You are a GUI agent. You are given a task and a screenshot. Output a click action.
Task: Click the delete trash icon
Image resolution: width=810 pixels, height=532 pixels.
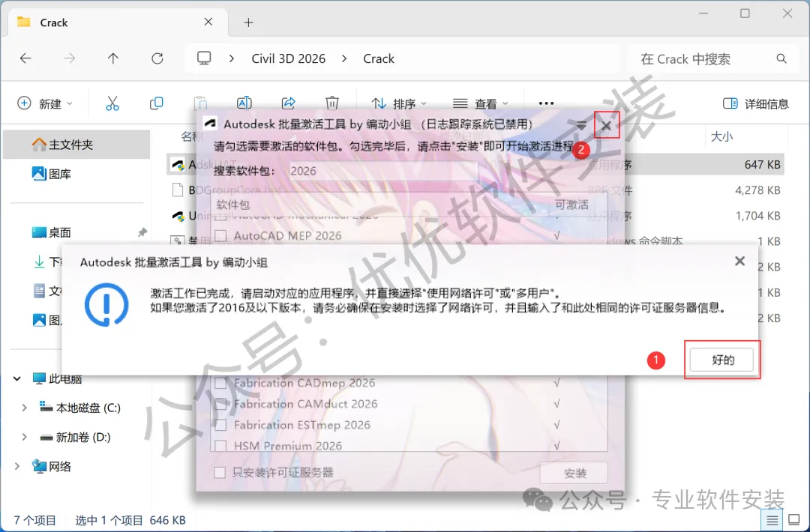click(332, 103)
